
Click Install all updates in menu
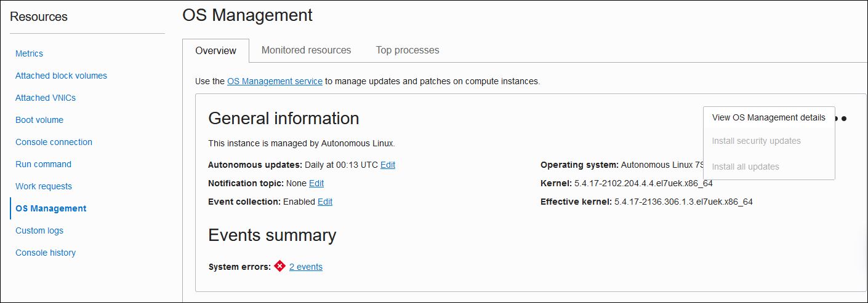point(745,167)
